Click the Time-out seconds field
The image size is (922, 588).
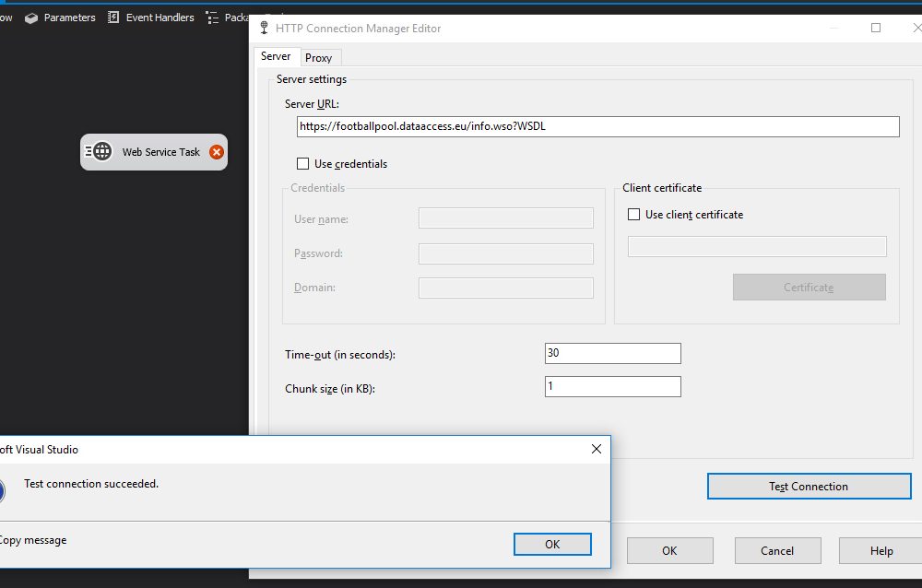click(613, 353)
